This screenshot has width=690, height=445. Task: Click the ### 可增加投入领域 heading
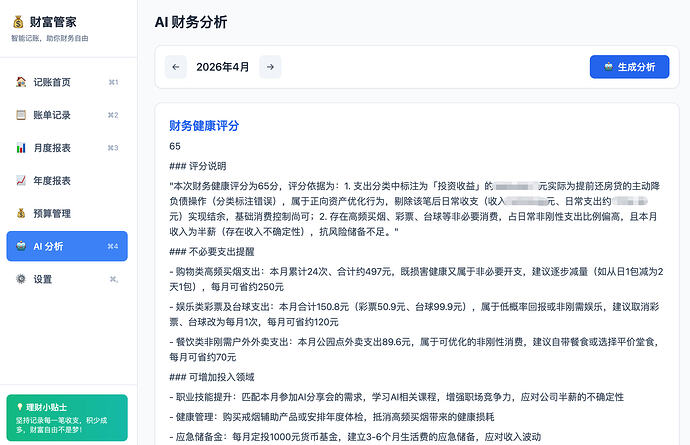(x=212, y=377)
